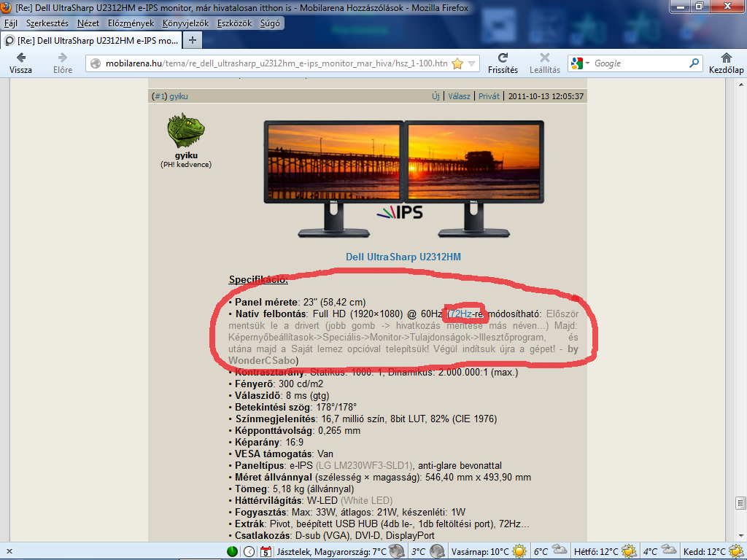This screenshot has height=560, width=747.
Task: Click the clock icon in status bar
Action: pos(249,551)
